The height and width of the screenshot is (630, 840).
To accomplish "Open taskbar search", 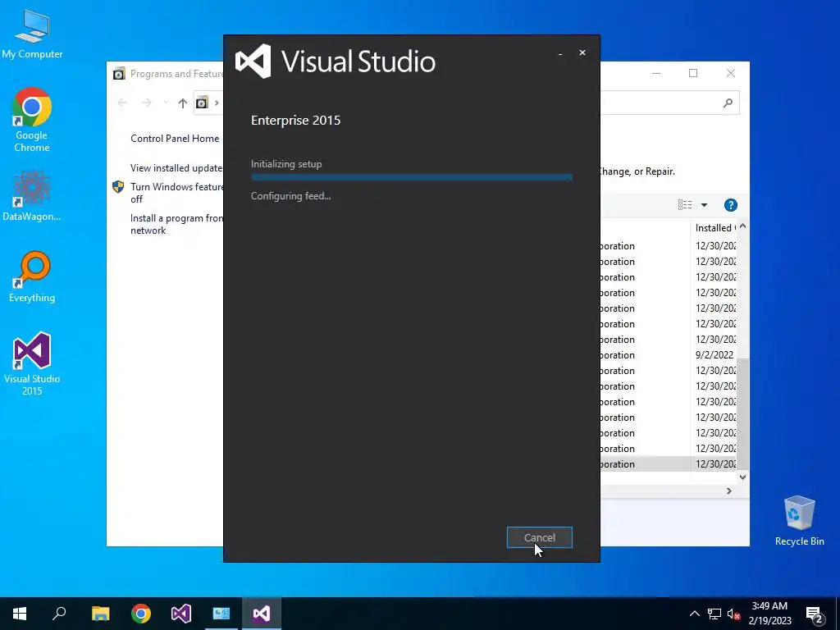I will tap(59, 614).
